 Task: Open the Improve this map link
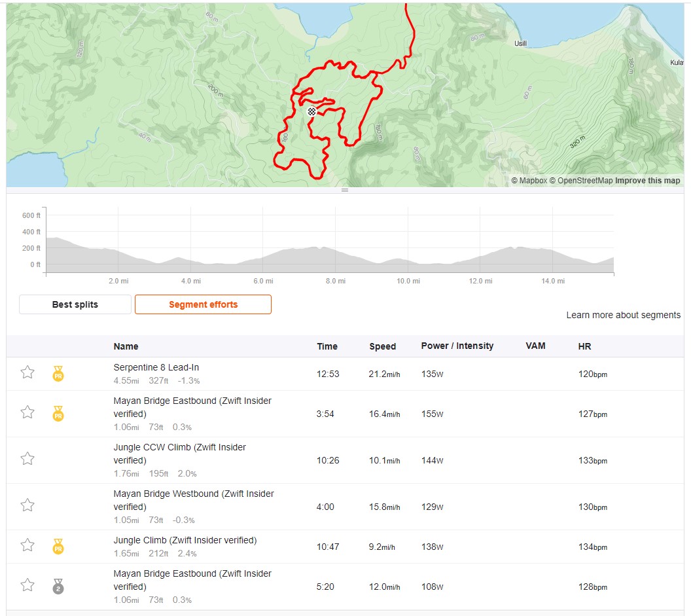(x=647, y=180)
